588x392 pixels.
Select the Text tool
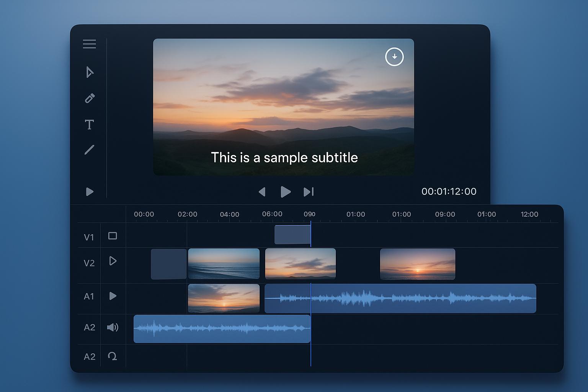89,124
